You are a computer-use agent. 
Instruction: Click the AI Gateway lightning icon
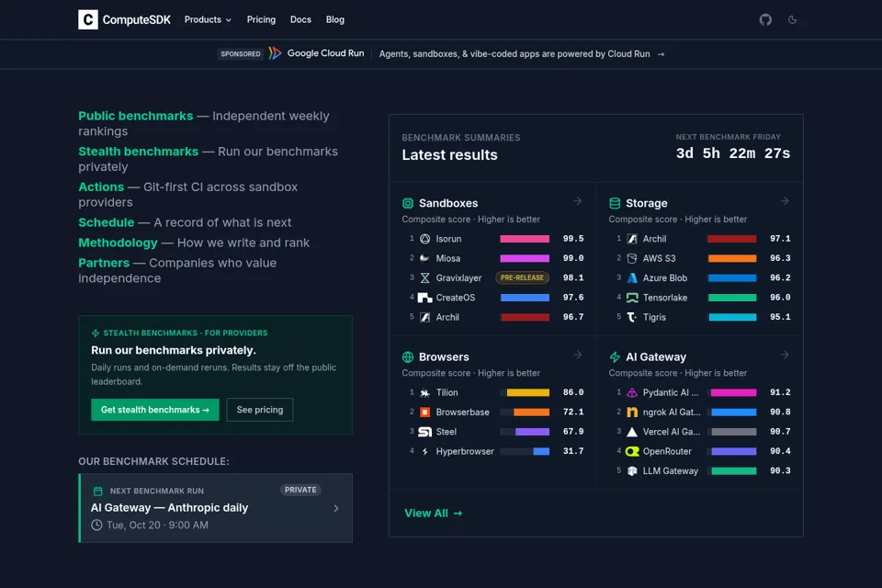click(615, 356)
